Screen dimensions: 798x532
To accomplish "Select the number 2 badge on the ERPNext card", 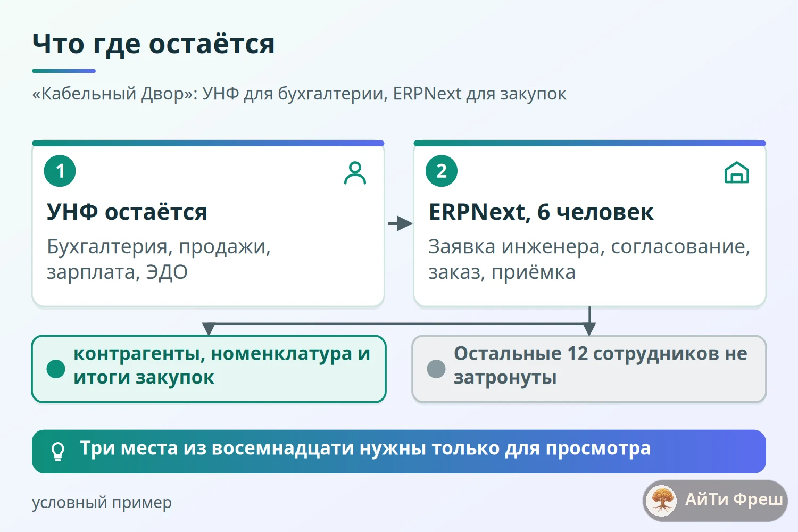I will (x=442, y=171).
